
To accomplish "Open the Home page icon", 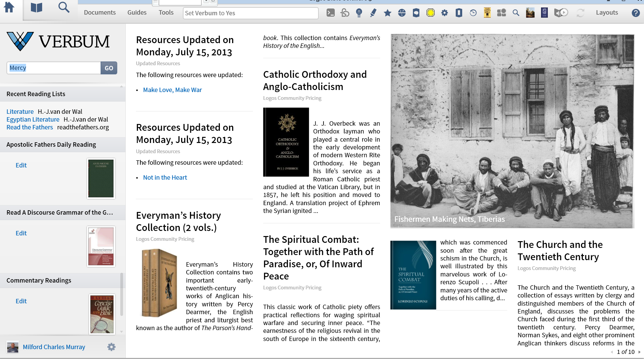I will point(9,7).
